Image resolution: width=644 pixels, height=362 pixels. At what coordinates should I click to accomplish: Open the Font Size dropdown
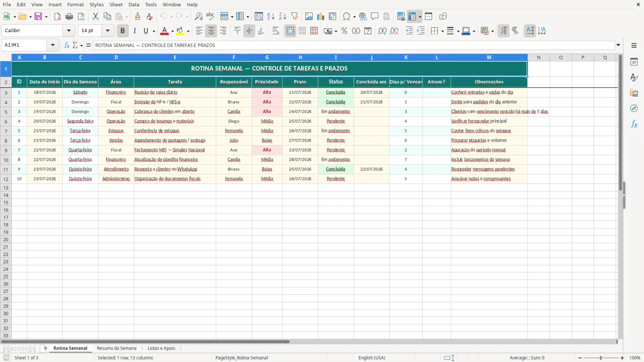[x=107, y=31]
